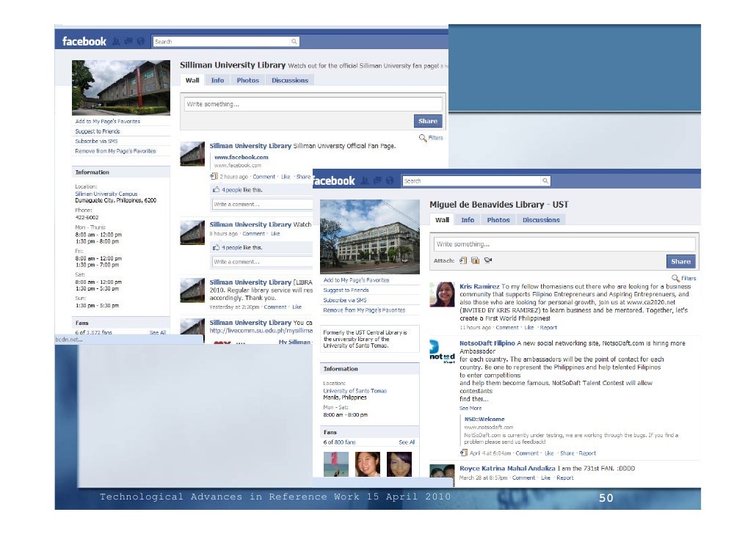
Task: Click search magnifier in UST window
Action: point(545,181)
